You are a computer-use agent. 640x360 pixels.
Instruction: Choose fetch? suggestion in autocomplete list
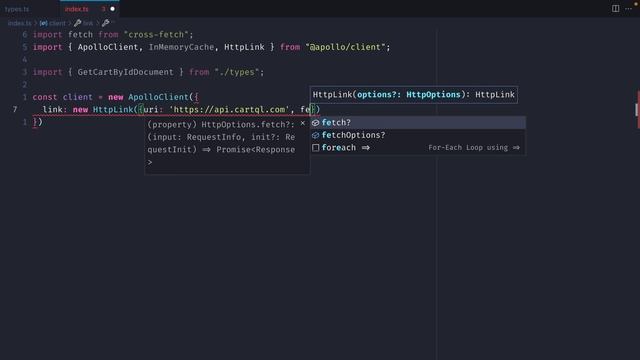coord(418,122)
